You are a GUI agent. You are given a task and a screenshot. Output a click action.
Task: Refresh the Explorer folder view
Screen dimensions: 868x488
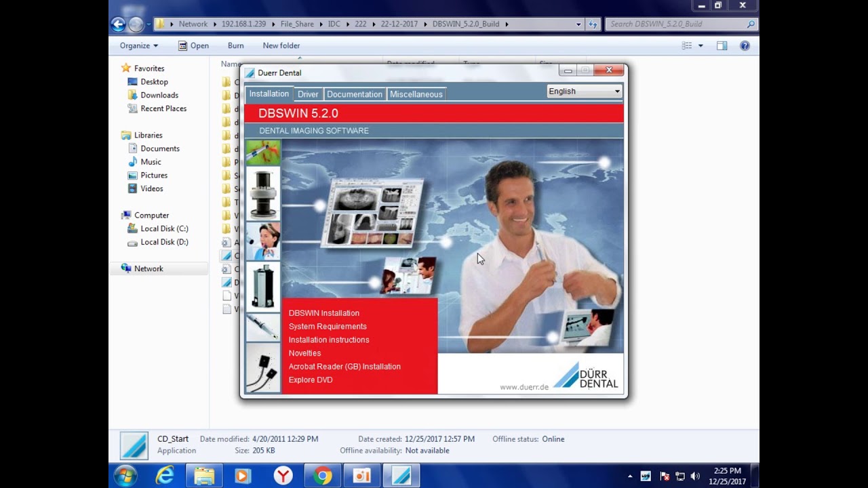(x=593, y=24)
